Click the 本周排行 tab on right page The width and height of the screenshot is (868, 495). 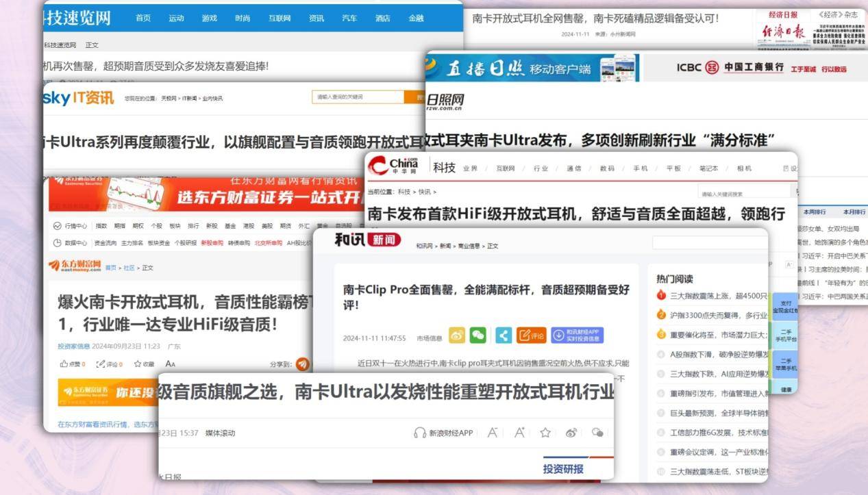tap(815, 212)
